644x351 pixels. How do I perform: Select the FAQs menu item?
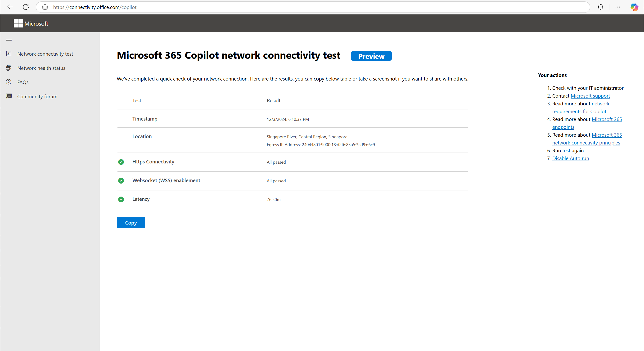[x=22, y=82]
